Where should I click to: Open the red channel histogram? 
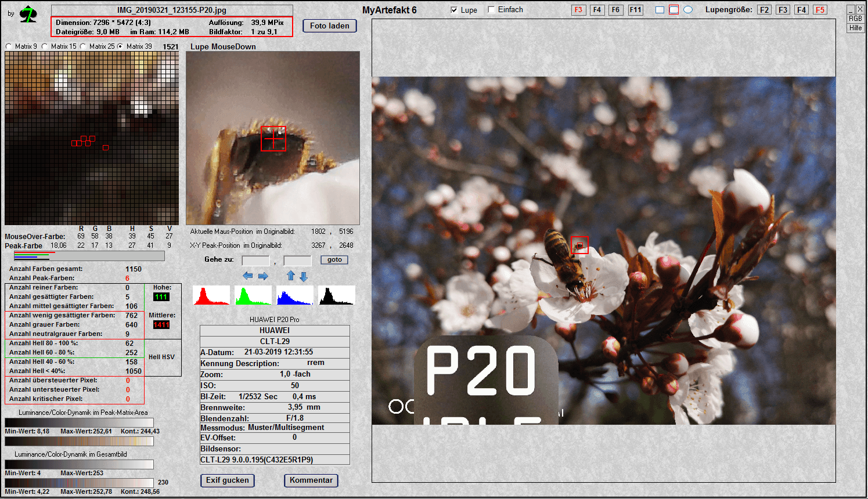click(211, 295)
